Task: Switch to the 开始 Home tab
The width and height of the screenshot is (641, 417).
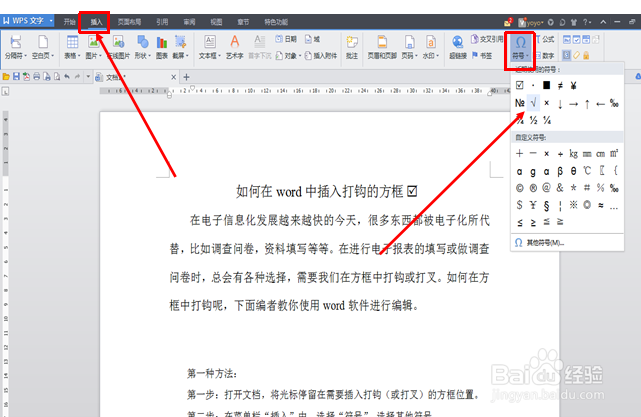Action: tap(69, 22)
